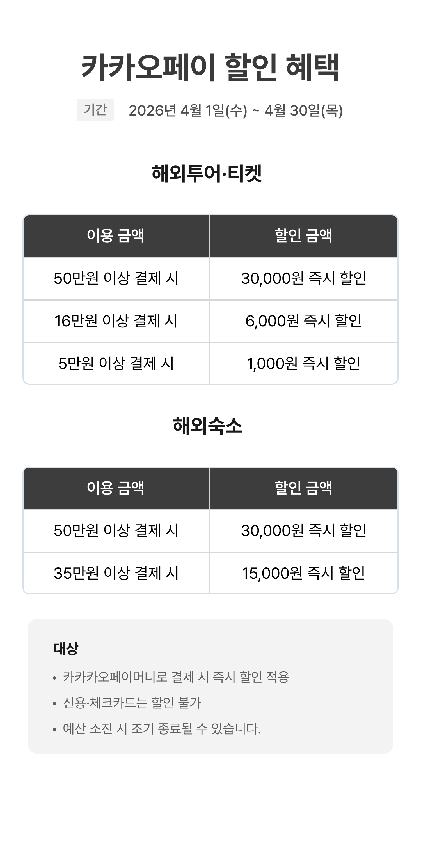The height and width of the screenshot is (868, 421).
Task: Click the '1,000원 즉시 할인' cell
Action: click(303, 363)
